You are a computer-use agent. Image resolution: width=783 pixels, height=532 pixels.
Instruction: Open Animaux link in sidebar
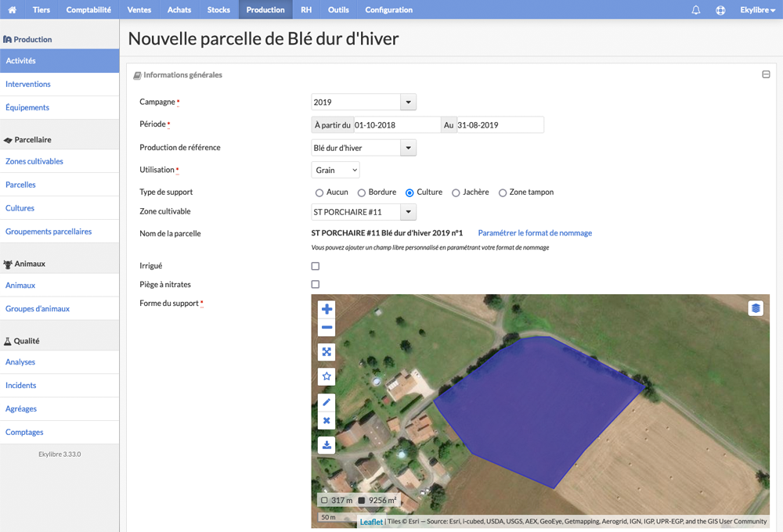60,286
